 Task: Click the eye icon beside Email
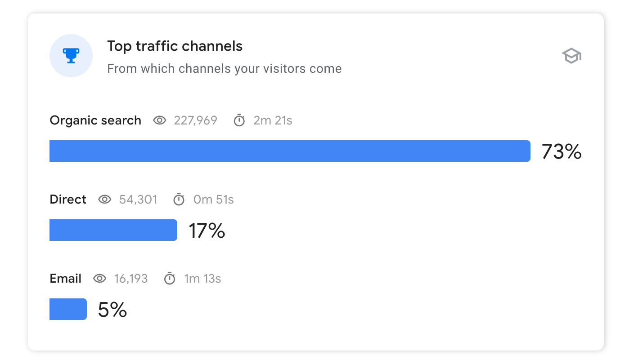[99, 279]
